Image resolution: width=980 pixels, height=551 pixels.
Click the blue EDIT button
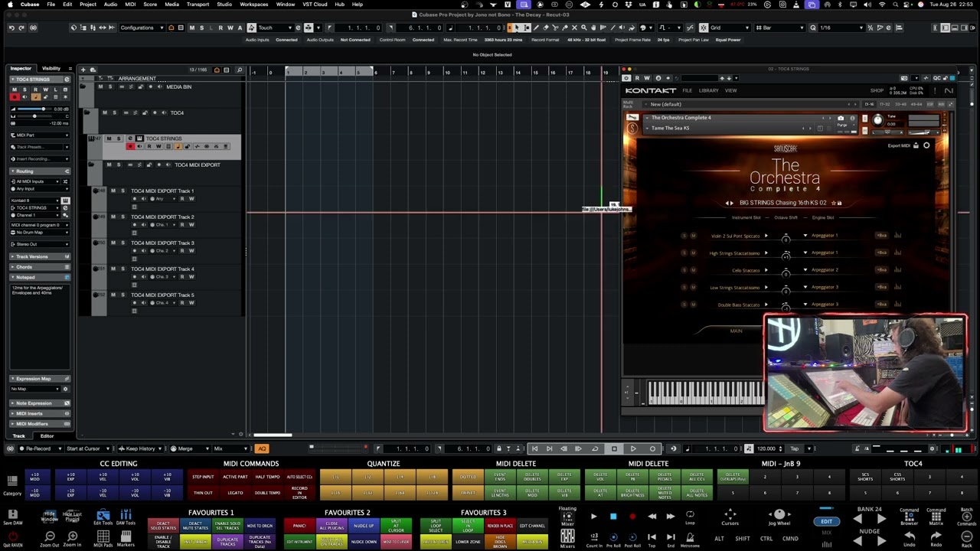pos(826,521)
